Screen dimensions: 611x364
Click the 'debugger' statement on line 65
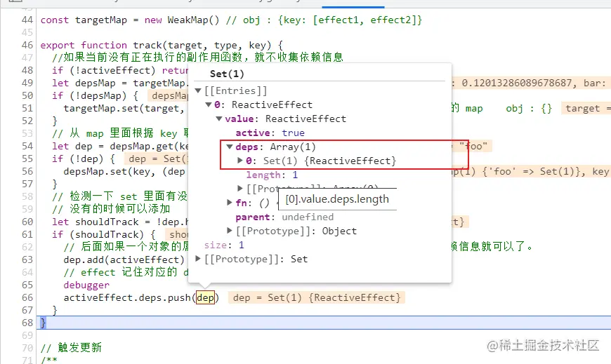click(x=86, y=285)
